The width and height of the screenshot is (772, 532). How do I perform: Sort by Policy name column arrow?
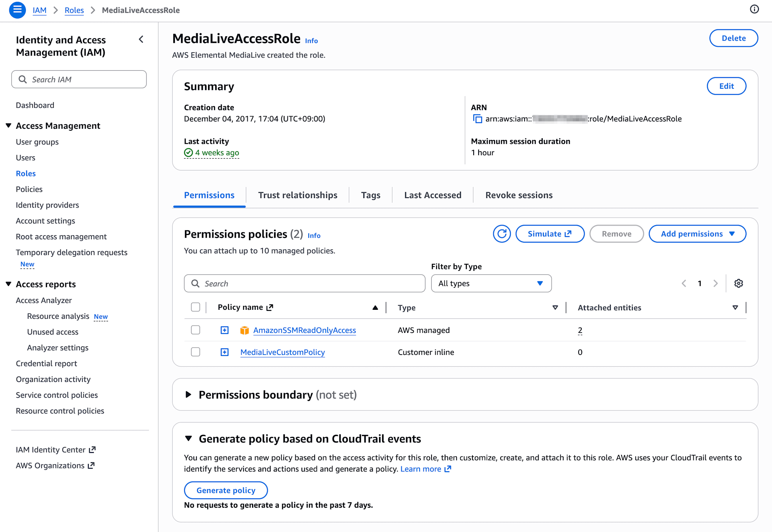click(375, 307)
